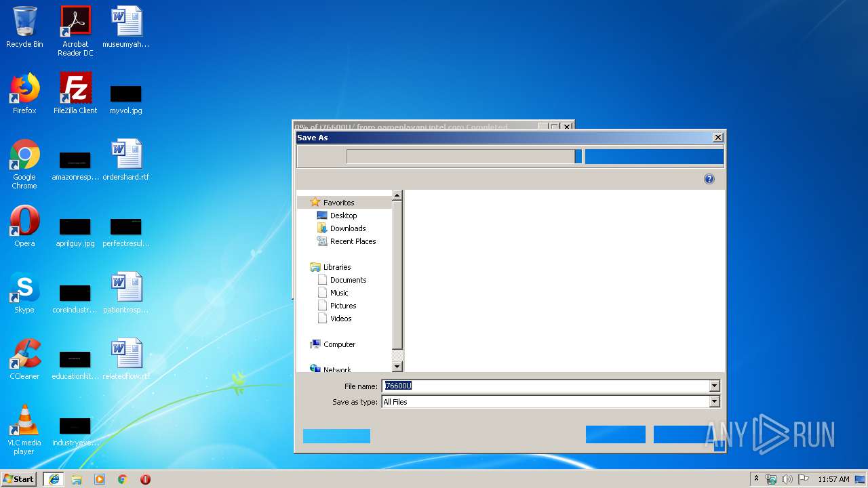Show desktop button at taskbar end
This screenshot has height=488, width=868.
pos(861,479)
